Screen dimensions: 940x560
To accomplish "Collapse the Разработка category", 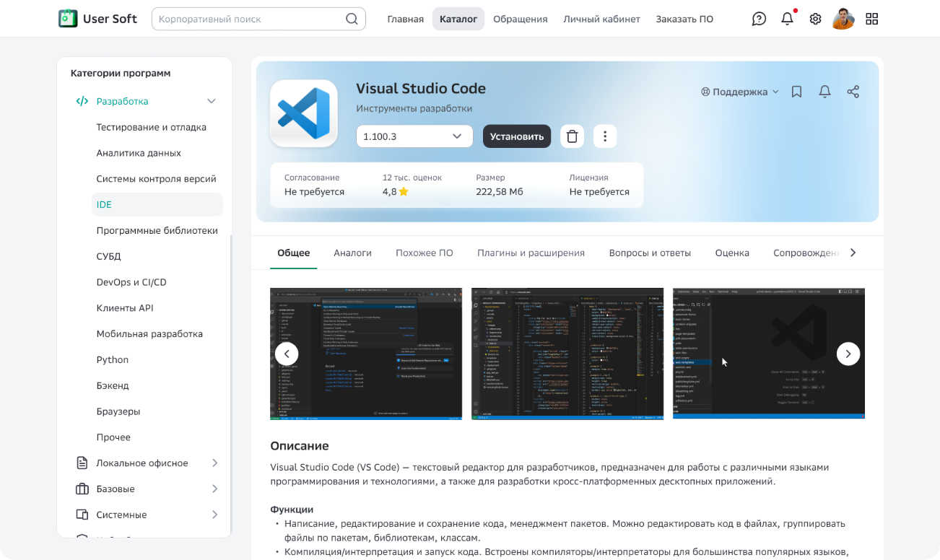I will coord(211,102).
